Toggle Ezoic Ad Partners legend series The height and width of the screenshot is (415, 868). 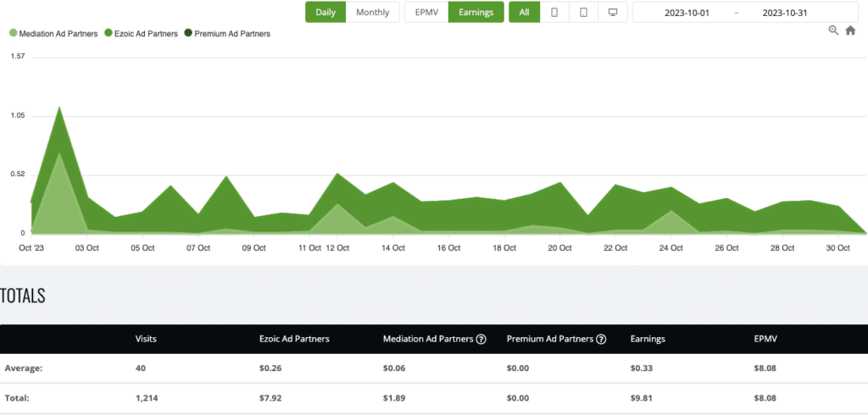click(x=140, y=34)
